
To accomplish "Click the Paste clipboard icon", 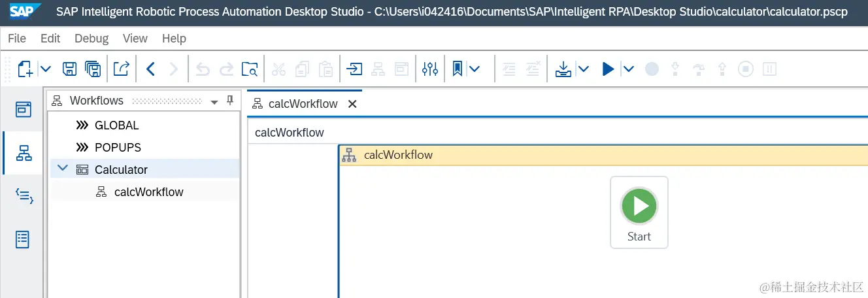I will tap(325, 69).
